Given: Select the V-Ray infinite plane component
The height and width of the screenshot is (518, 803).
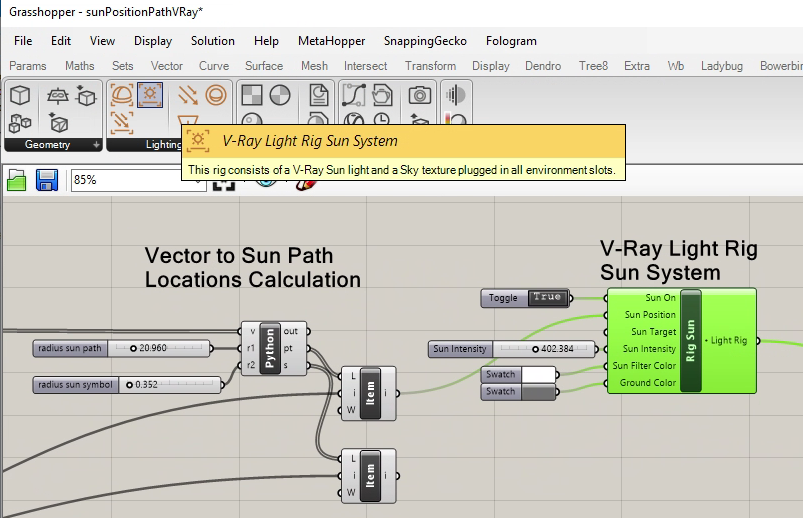Looking at the screenshot, I should point(57,95).
